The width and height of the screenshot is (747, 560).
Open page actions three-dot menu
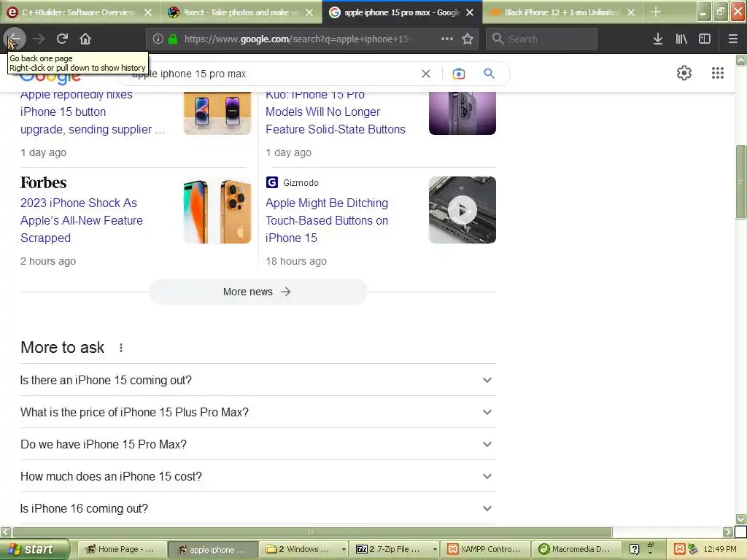[447, 39]
